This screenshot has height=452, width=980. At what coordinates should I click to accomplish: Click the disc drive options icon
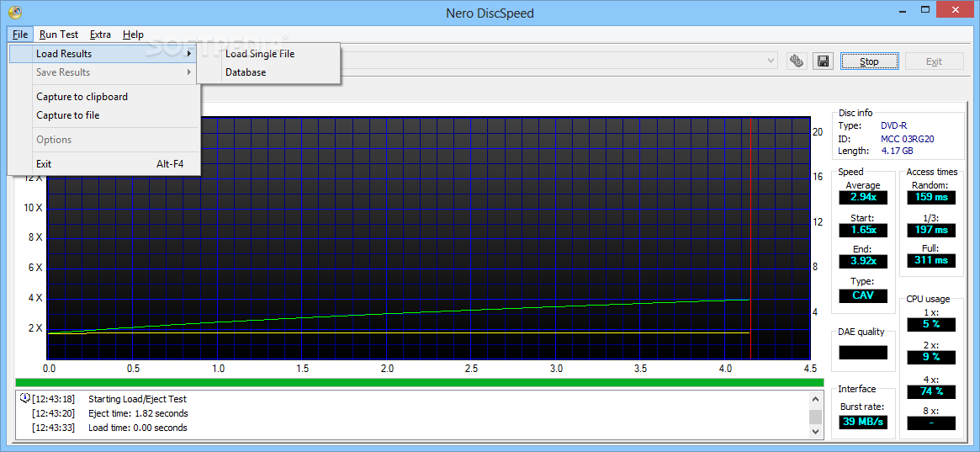pos(797,61)
